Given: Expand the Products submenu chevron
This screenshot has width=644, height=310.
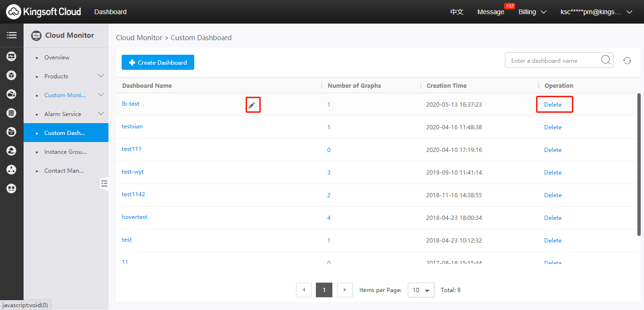Looking at the screenshot, I should [101, 76].
